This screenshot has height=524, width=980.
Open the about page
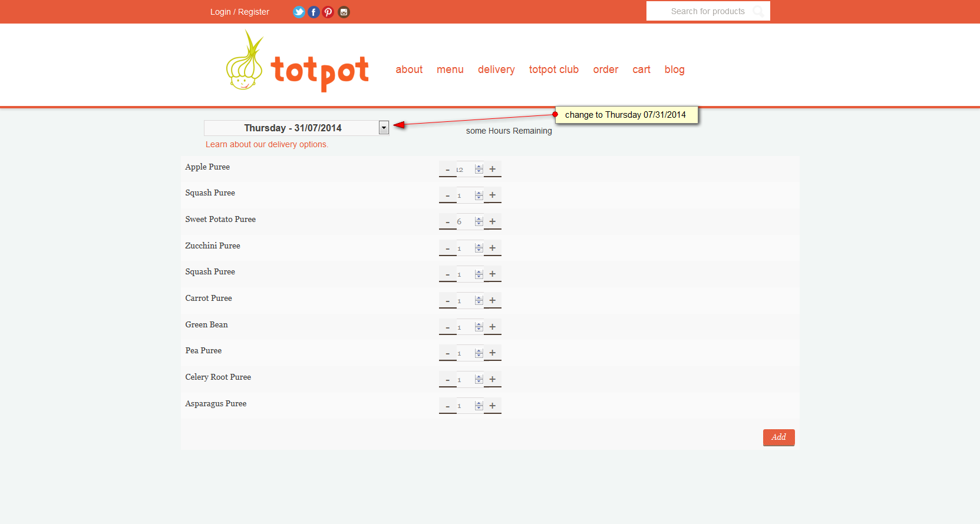tap(409, 69)
